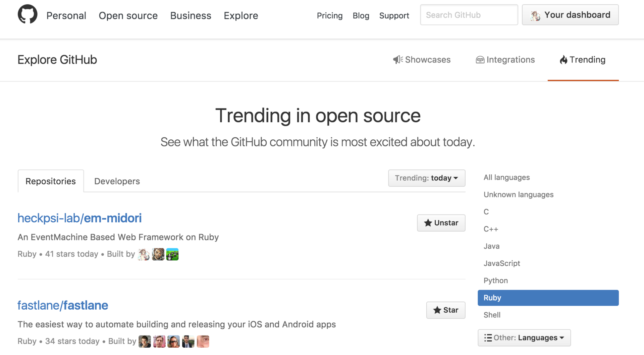Open the Personal nav link
This screenshot has width=644, height=355.
click(x=66, y=15)
